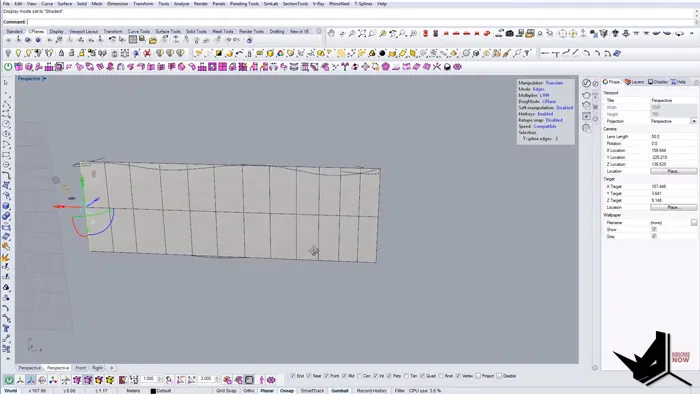The width and height of the screenshot is (700, 394).
Task: Toggle the Wallpaper Show checkbox
Action: pyautogui.click(x=654, y=229)
